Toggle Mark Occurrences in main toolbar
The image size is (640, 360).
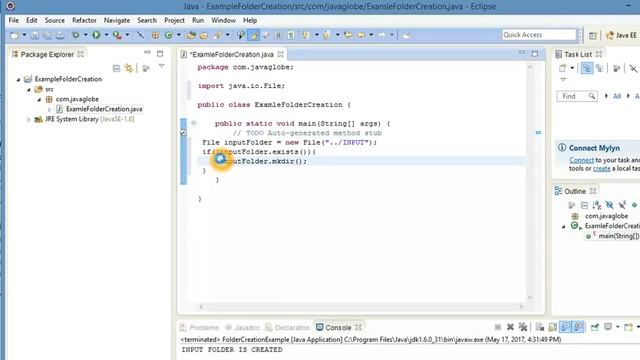(253, 36)
